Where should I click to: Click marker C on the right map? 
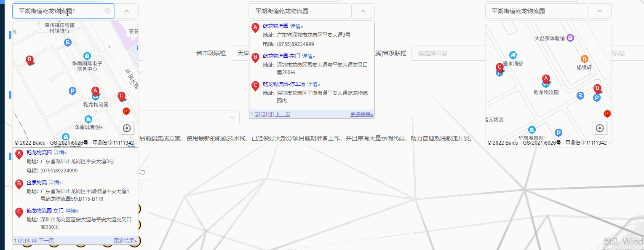500,67
